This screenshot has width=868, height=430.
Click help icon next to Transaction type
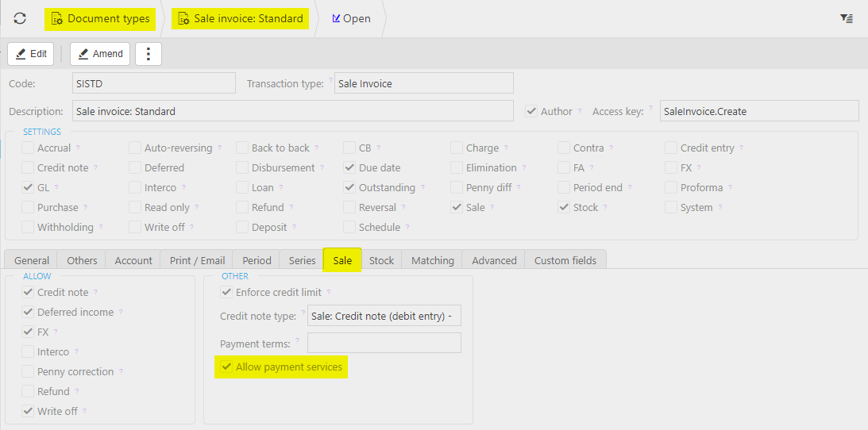330,82
